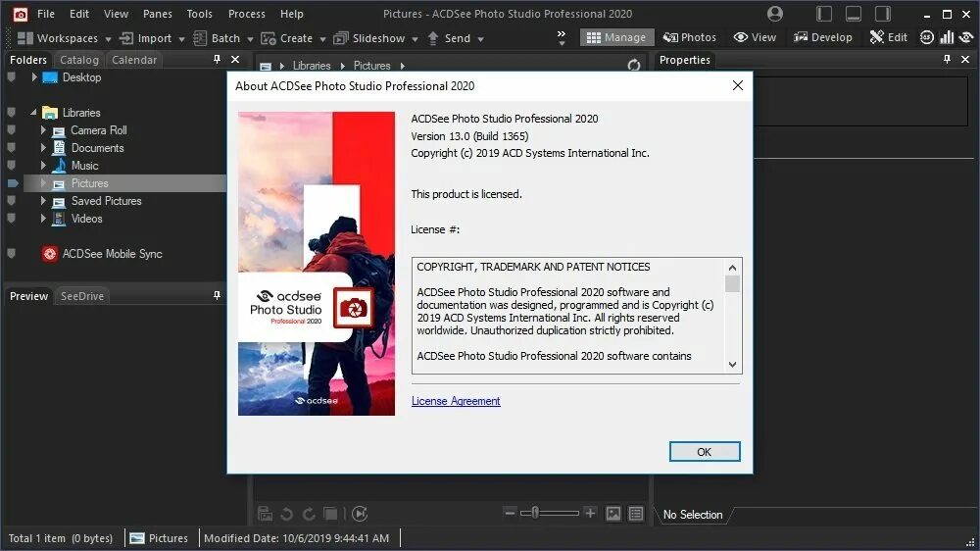Toggle the left panel layout button
The image size is (980, 551).
(x=824, y=14)
